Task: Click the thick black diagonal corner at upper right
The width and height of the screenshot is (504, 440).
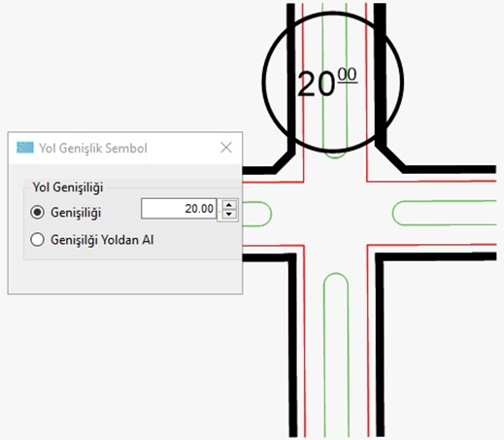Action: pyautogui.click(x=391, y=157)
